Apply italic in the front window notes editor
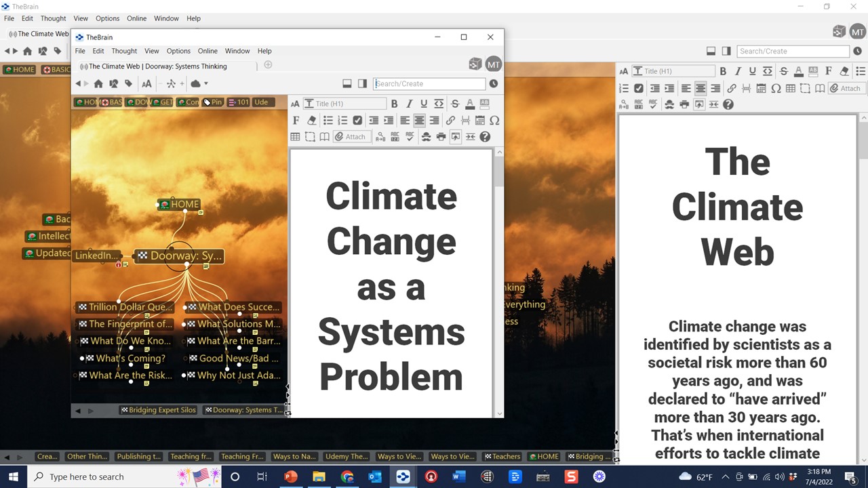The image size is (868, 488). 409,104
